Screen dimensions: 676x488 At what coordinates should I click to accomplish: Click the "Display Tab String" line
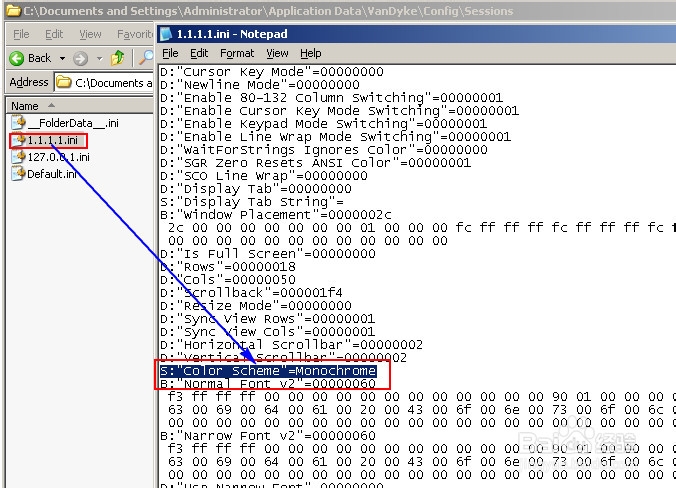point(252,201)
